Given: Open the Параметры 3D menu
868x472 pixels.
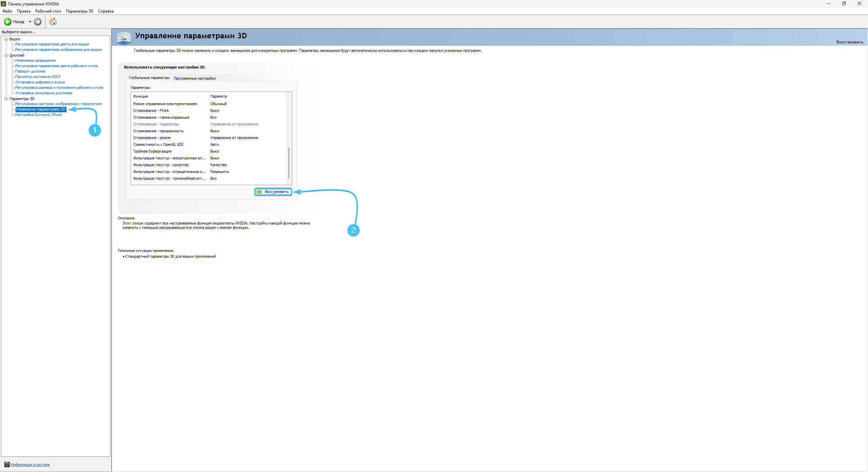Looking at the screenshot, I should (x=79, y=11).
